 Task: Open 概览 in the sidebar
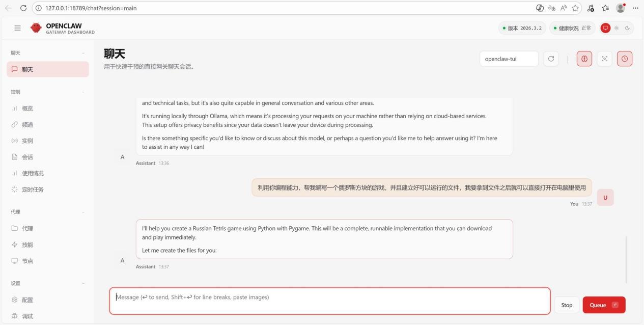[27, 109]
